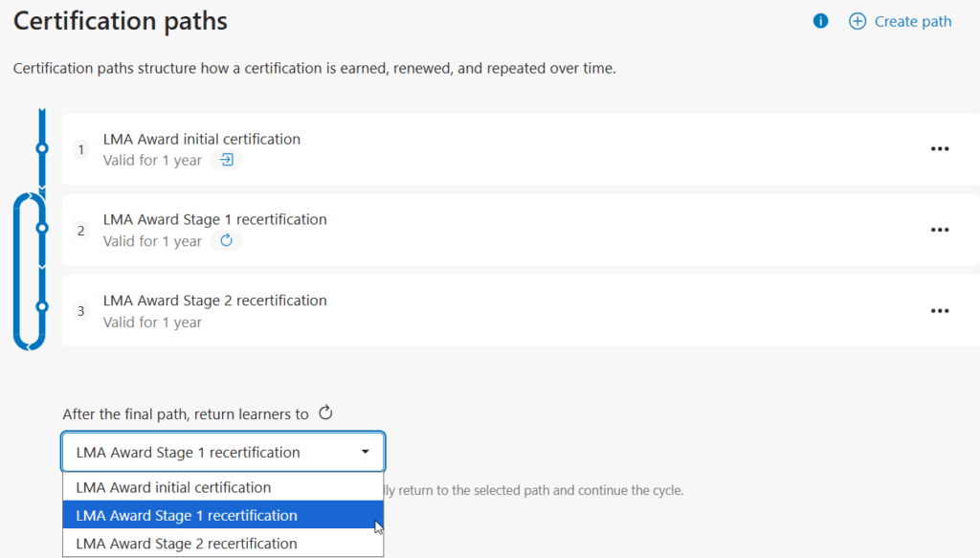Collapse the return-path dropdown using its caret
Image resolution: width=980 pixels, height=558 pixels.
coord(365,452)
